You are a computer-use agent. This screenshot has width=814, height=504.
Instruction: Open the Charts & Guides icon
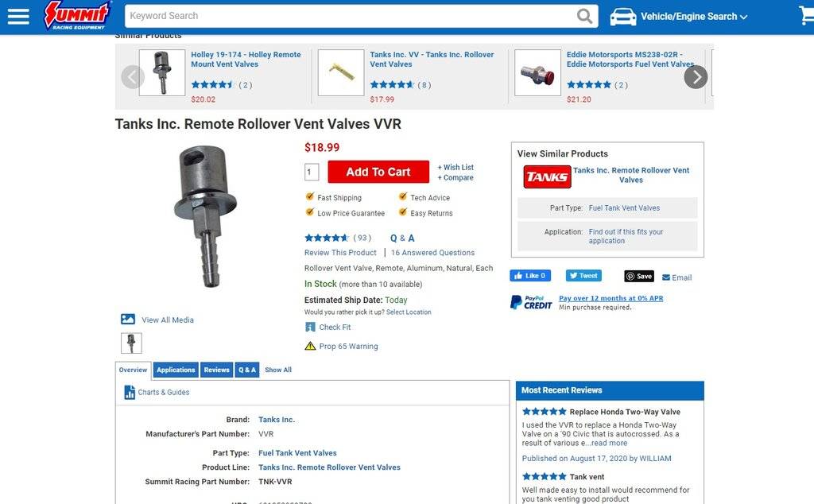click(x=130, y=393)
